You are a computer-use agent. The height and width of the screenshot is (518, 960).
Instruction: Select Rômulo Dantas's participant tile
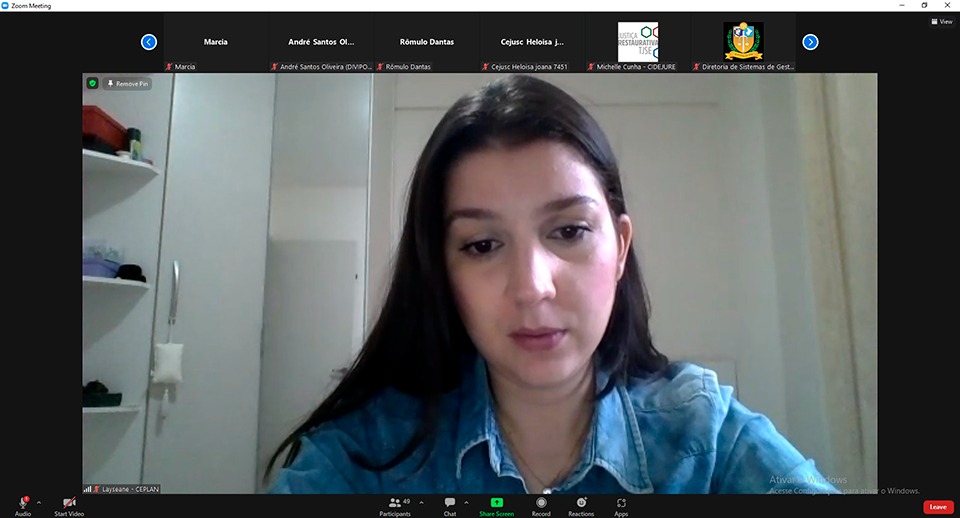[x=427, y=43]
